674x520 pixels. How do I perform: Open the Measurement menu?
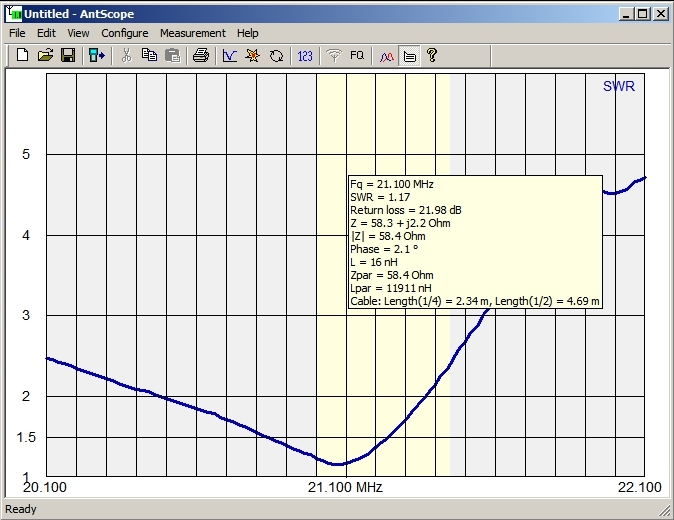(193, 33)
